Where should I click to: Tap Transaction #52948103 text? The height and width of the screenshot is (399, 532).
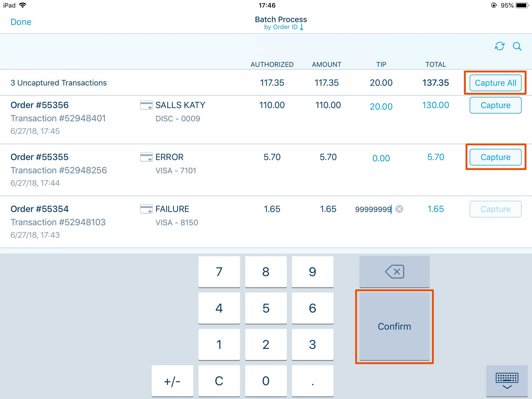(x=58, y=222)
